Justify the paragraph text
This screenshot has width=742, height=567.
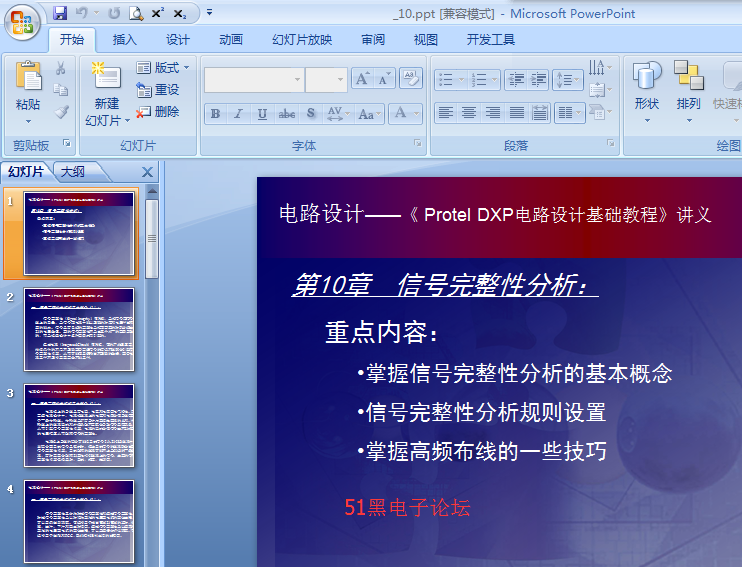click(516, 113)
